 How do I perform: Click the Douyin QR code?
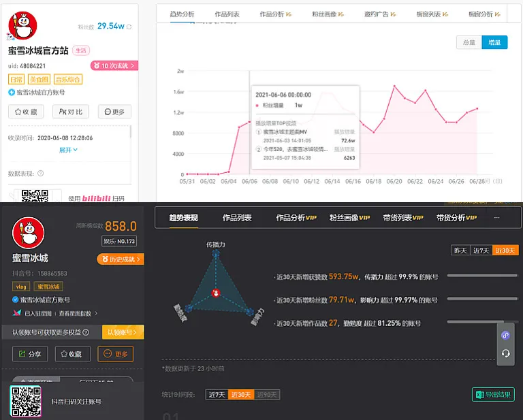(x=25, y=401)
